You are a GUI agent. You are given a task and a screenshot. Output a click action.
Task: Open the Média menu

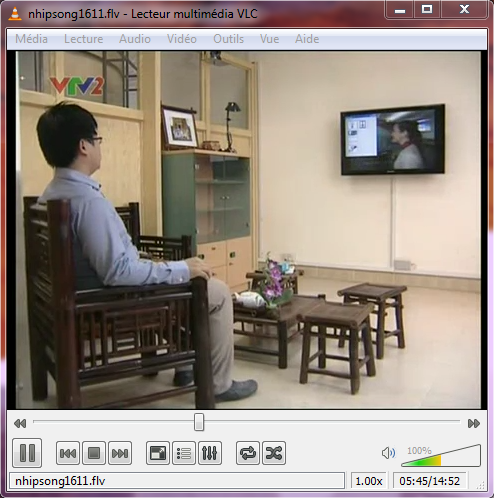click(x=31, y=39)
